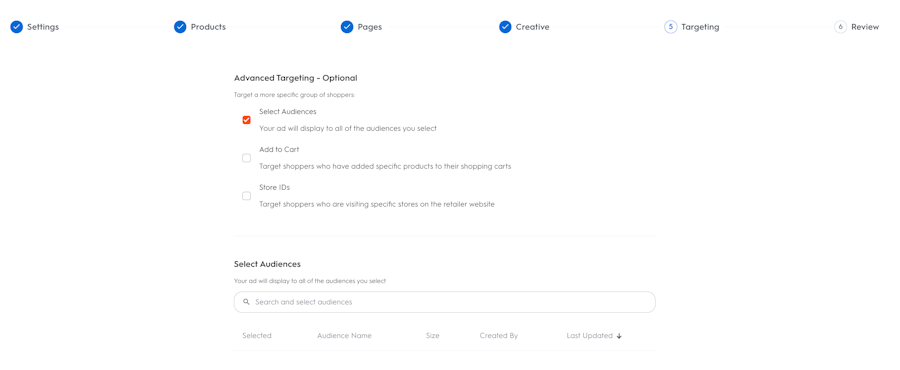Click the Created By column header
This screenshot has height=370, width=900.
499,336
